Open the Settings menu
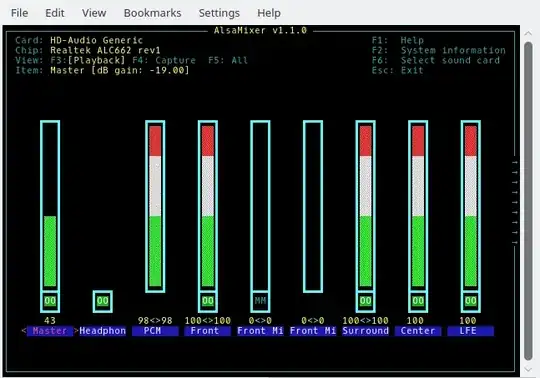540x378 pixels. 219,13
